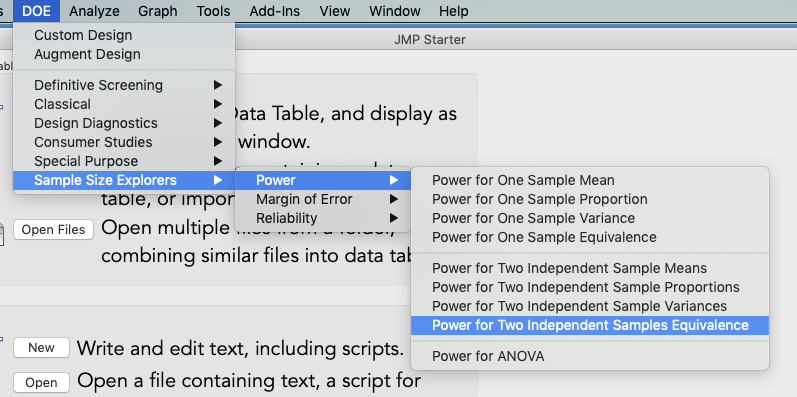Select Power for Two Independent Samples Equivalence
Image resolution: width=797 pixels, height=397 pixels.
pos(590,325)
